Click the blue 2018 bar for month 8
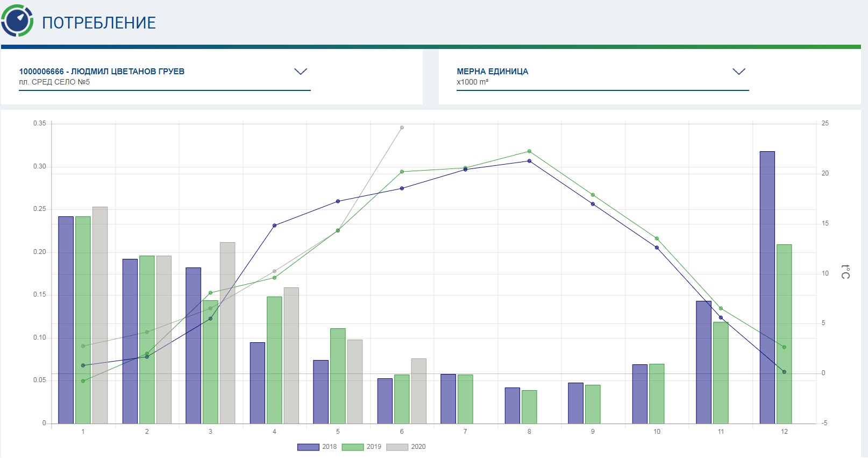Image resolution: width=868 pixels, height=458 pixels. 512,405
